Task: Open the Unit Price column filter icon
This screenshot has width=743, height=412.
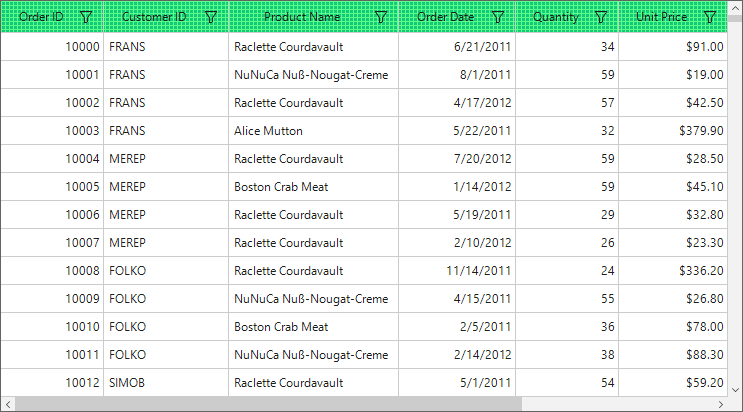Action: pos(710,17)
